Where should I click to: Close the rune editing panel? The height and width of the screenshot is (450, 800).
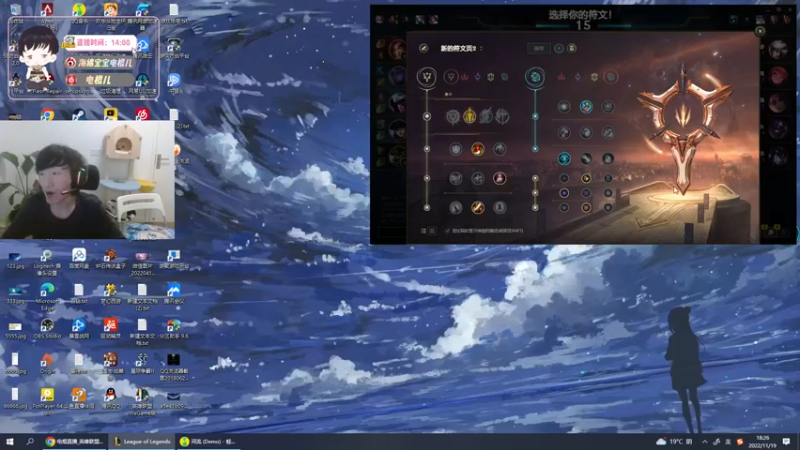[760, 31]
